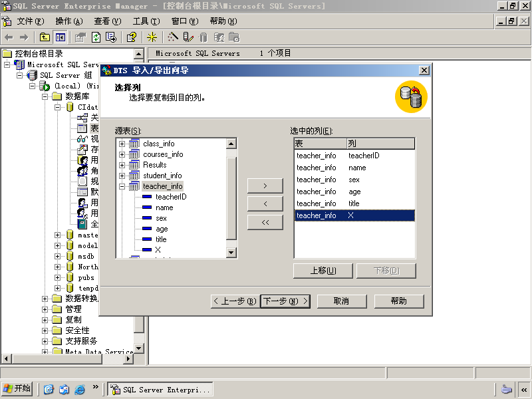Open the 文件(F) menu

31,21
